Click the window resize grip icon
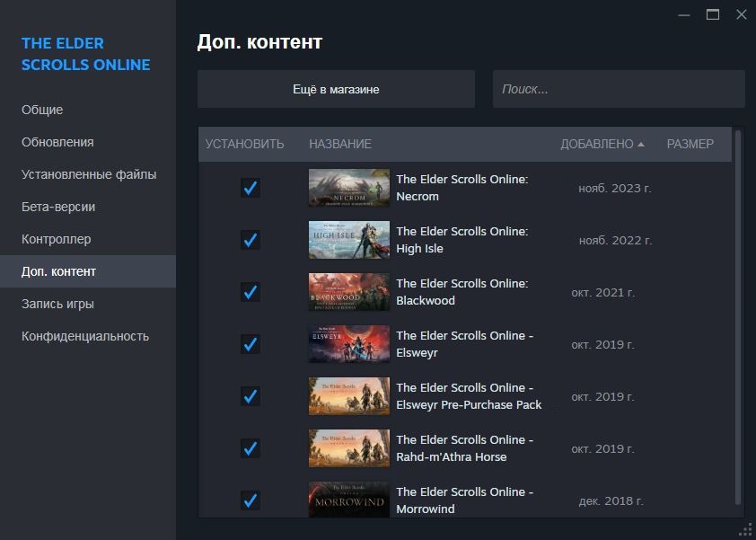Image resolution: width=756 pixels, height=540 pixels. (x=746, y=530)
